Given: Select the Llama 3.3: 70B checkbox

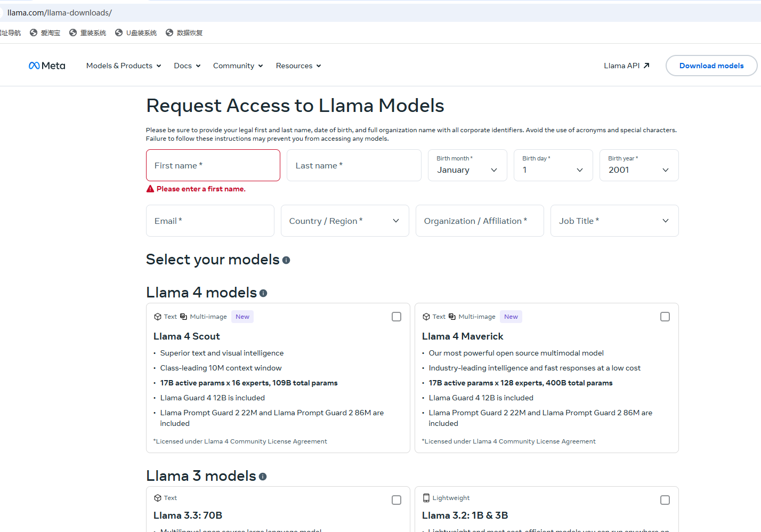Looking at the screenshot, I should (x=396, y=500).
